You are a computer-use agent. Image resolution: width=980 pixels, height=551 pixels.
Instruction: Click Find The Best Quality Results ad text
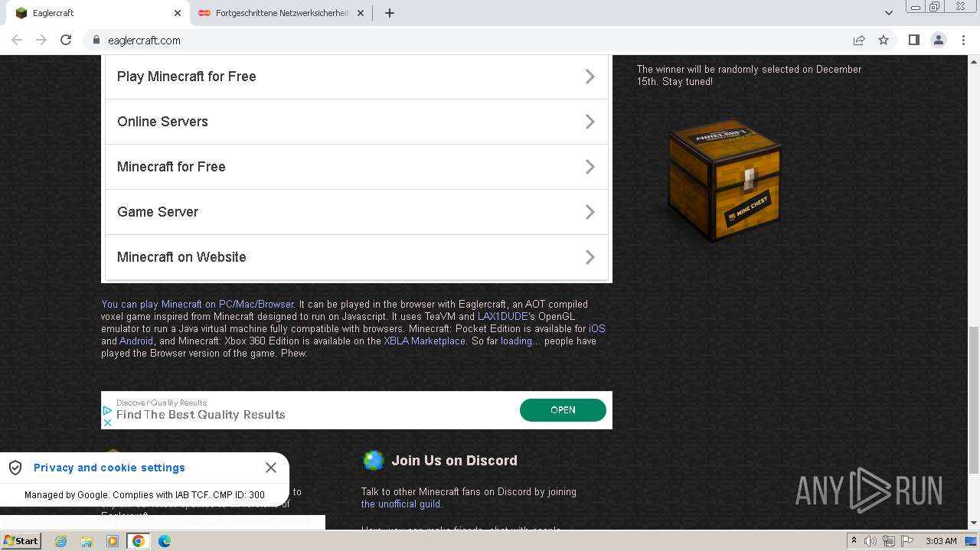point(201,415)
